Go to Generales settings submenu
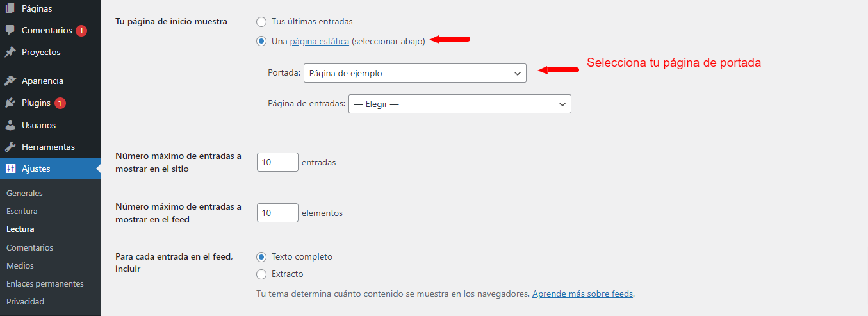868x316 pixels. click(x=24, y=193)
